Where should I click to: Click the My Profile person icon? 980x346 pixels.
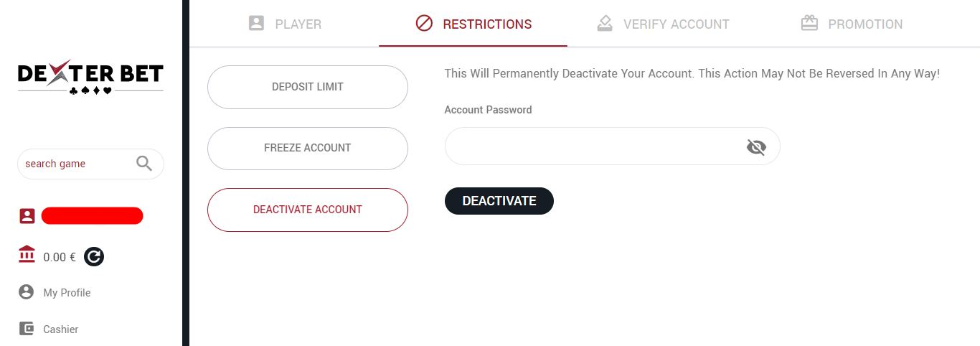(27, 292)
